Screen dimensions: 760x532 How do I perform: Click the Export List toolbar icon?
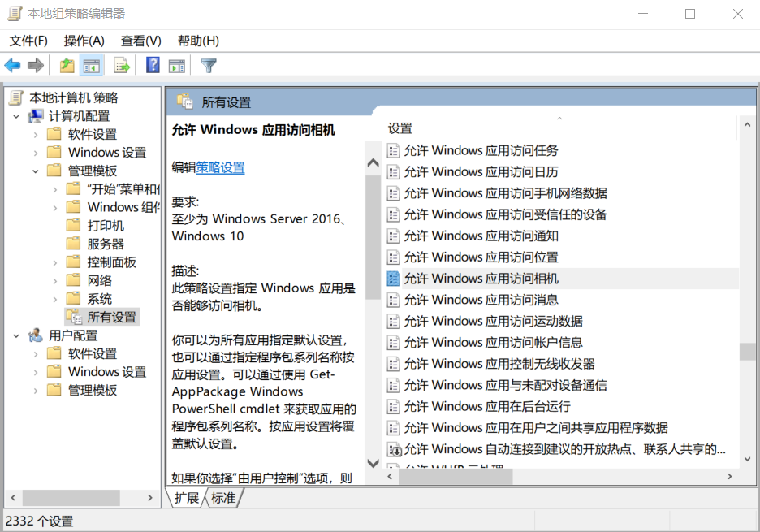point(122,65)
